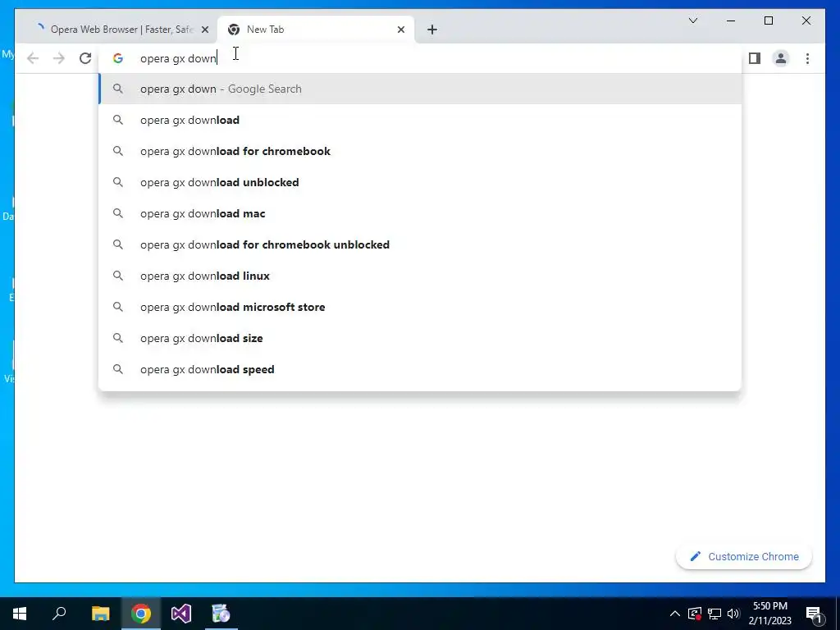Close the Opera Web Browser tab
Image resolution: width=840 pixels, height=630 pixels.
point(204,30)
